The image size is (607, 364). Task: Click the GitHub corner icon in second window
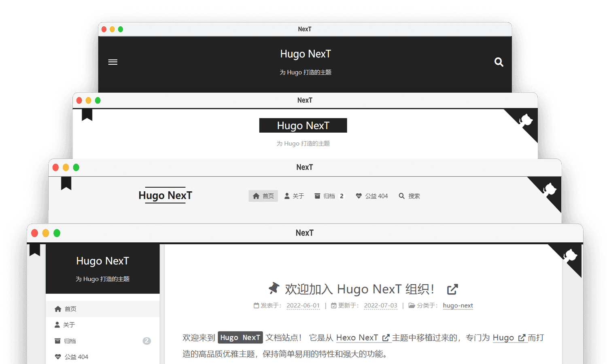(526, 121)
